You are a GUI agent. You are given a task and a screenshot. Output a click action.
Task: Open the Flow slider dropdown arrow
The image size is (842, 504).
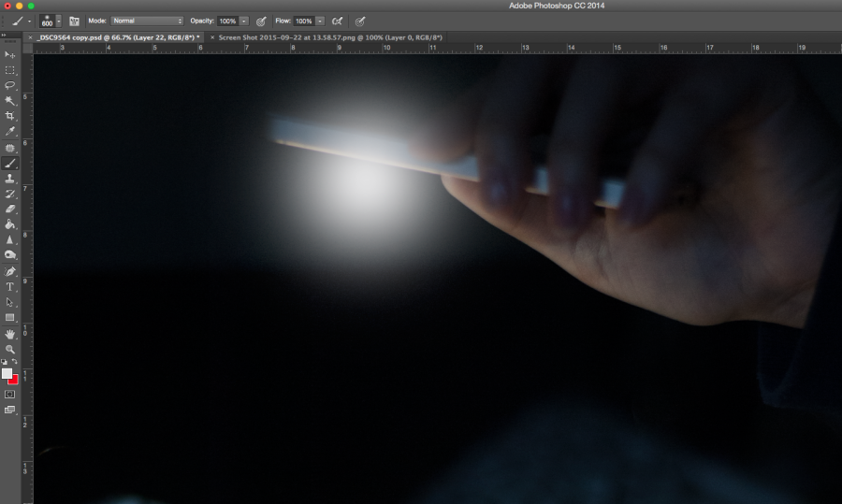coord(320,21)
